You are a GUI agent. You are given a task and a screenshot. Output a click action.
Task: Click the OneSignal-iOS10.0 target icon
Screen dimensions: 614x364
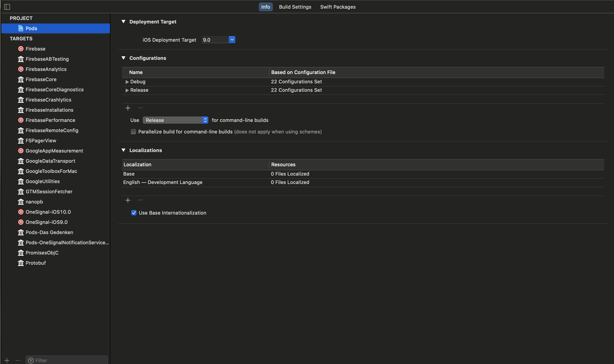tap(21, 212)
